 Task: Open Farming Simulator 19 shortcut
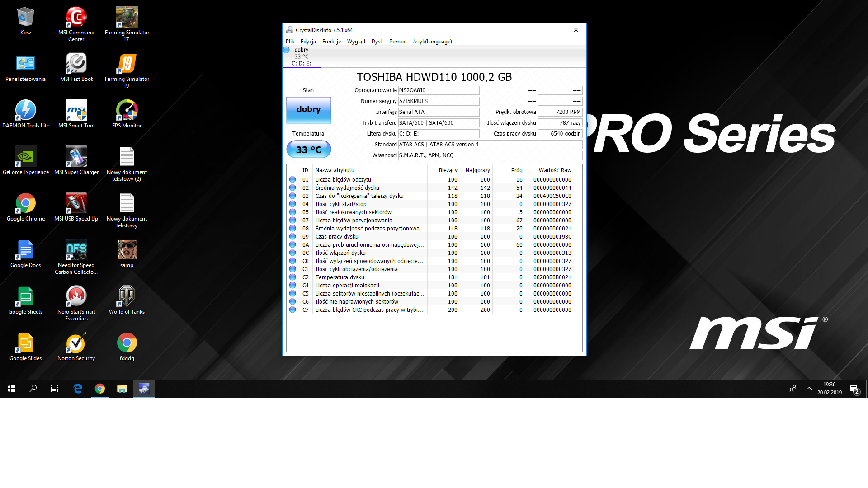(127, 71)
